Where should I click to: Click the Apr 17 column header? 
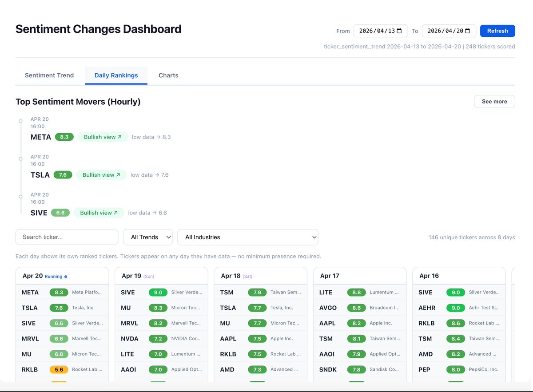[360, 276]
